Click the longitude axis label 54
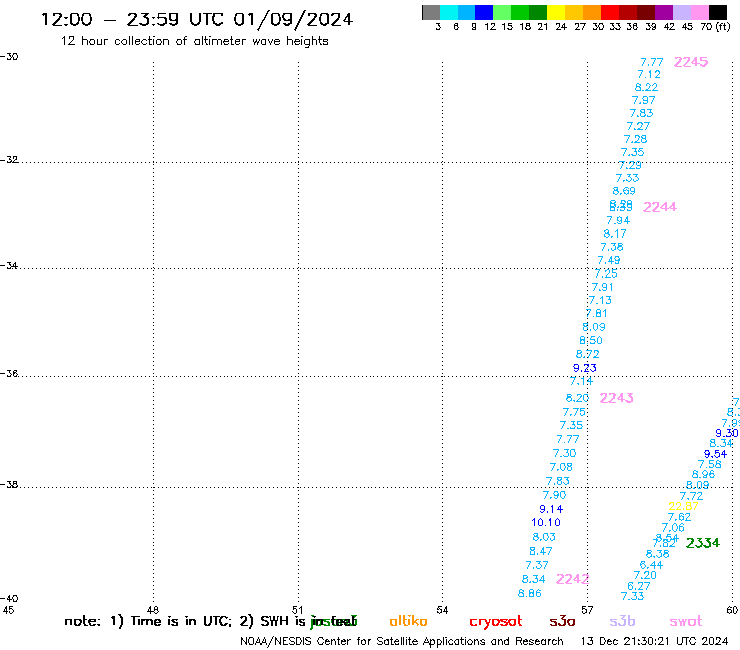Screen dimensions: 740x650 point(442,610)
